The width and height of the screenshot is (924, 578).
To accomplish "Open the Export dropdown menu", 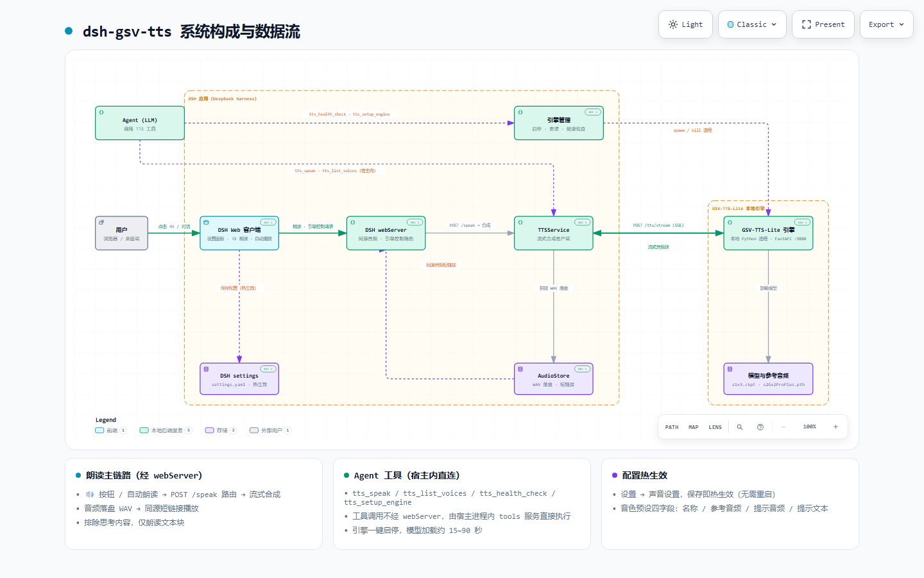I will [x=886, y=24].
